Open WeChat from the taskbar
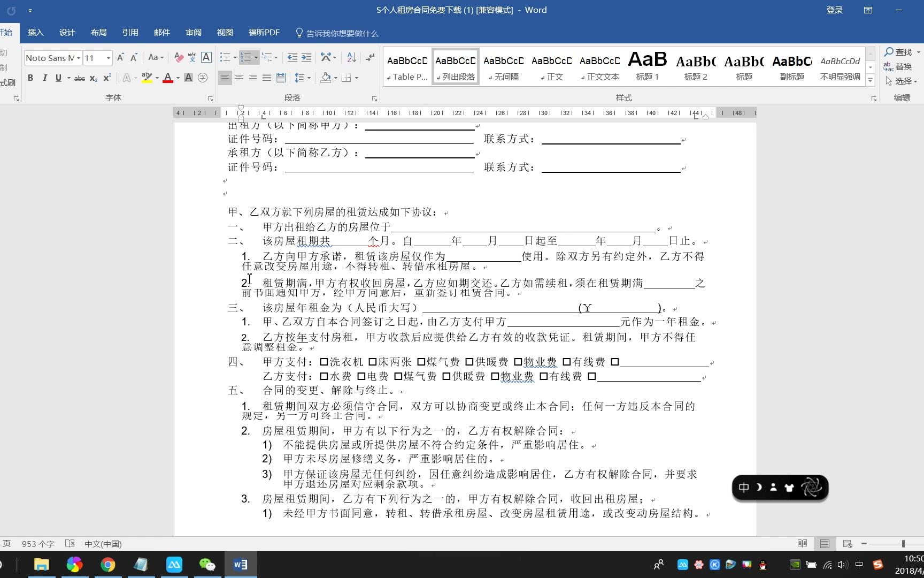Screen dimensions: 924x578 click(207, 565)
